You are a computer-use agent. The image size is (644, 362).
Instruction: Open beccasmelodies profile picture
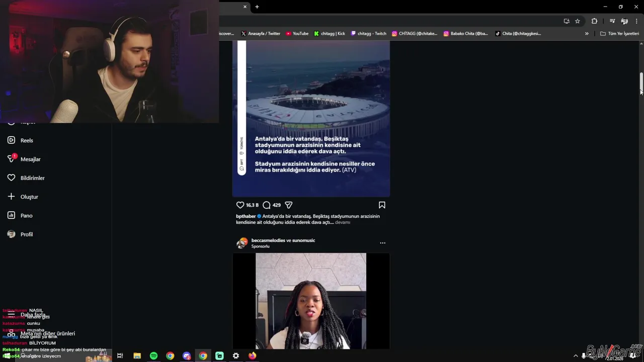coord(242,243)
